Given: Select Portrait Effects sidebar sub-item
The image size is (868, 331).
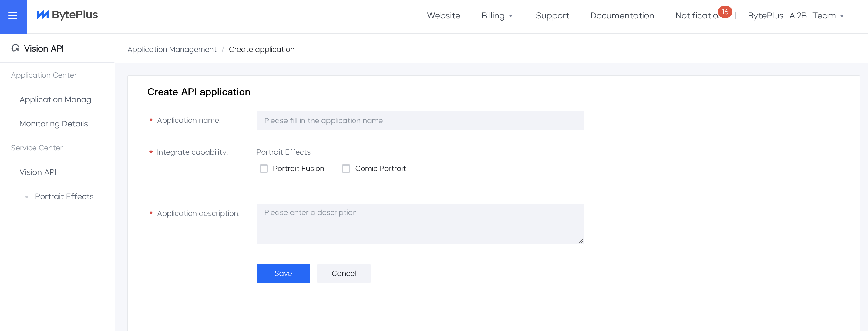Looking at the screenshot, I should 64,196.
